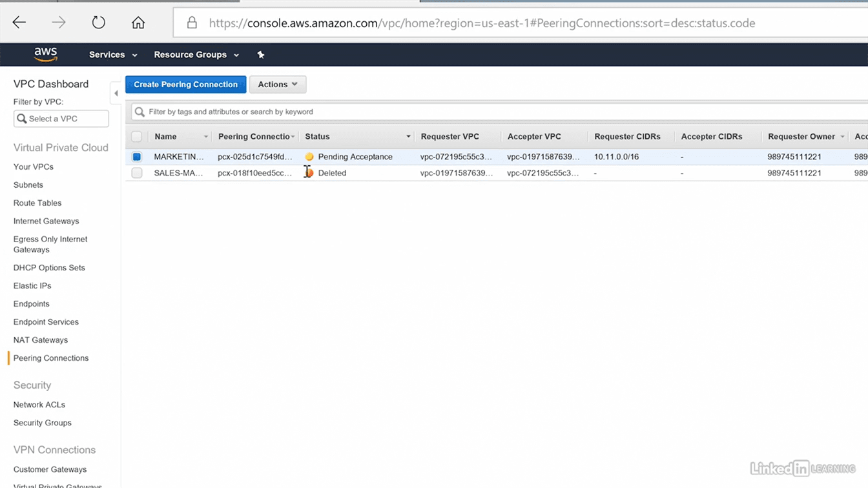Reload the page with refresh icon
The height and width of the screenshot is (488, 868).
coord(98,23)
